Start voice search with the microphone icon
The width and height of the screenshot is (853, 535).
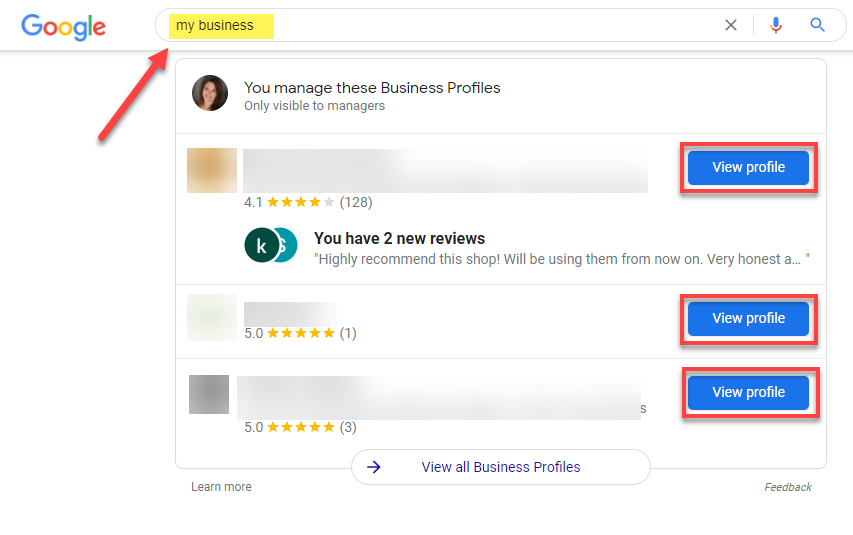click(776, 25)
